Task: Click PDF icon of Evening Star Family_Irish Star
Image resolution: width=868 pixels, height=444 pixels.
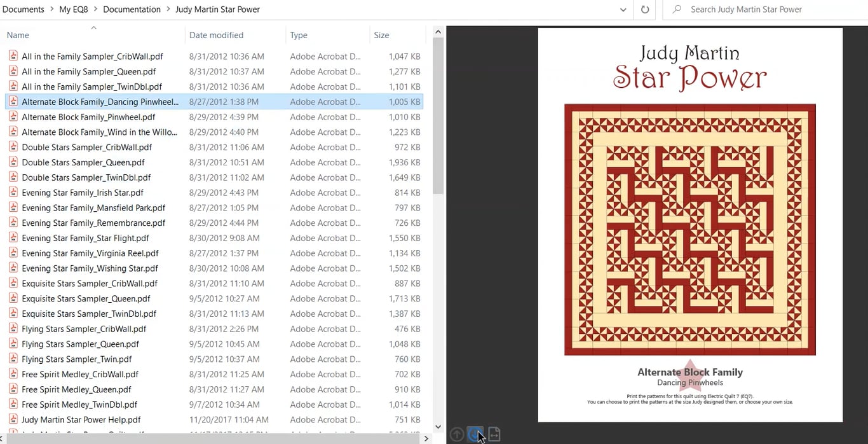Action: click(x=13, y=193)
